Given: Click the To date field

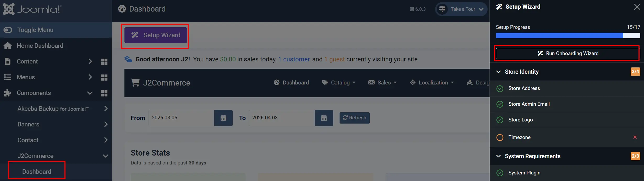Looking at the screenshot, I should [282, 118].
